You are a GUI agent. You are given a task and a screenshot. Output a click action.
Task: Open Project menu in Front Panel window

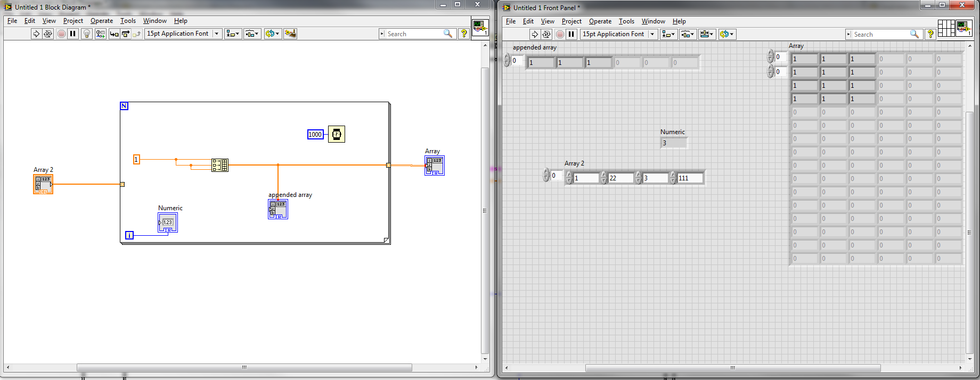571,21
